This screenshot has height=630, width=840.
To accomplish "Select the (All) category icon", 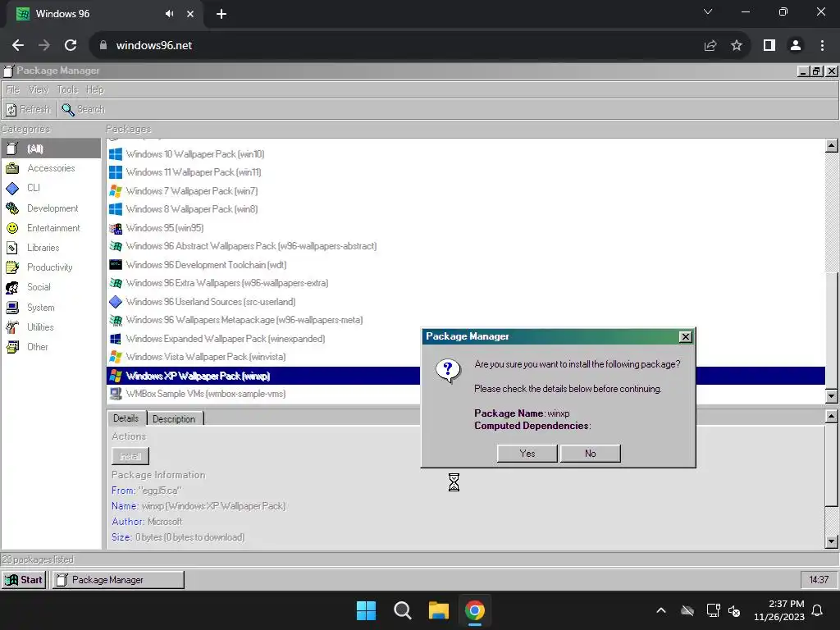I will pos(11,148).
